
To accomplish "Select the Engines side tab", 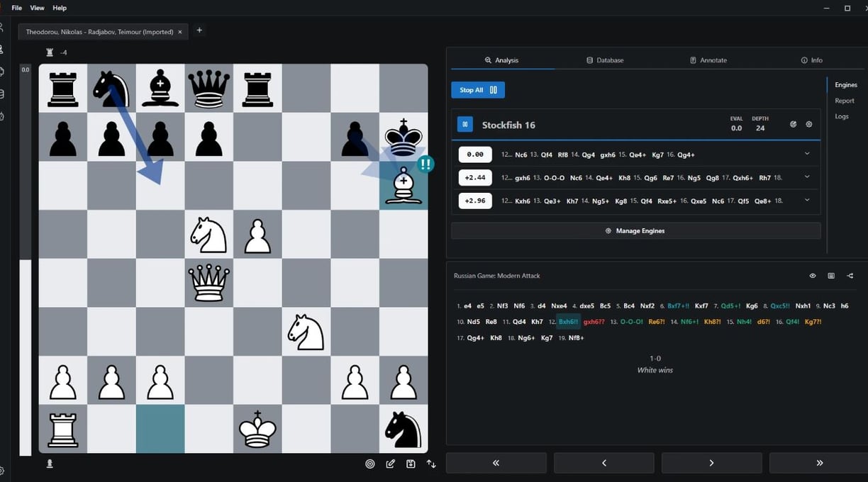I will click(846, 85).
